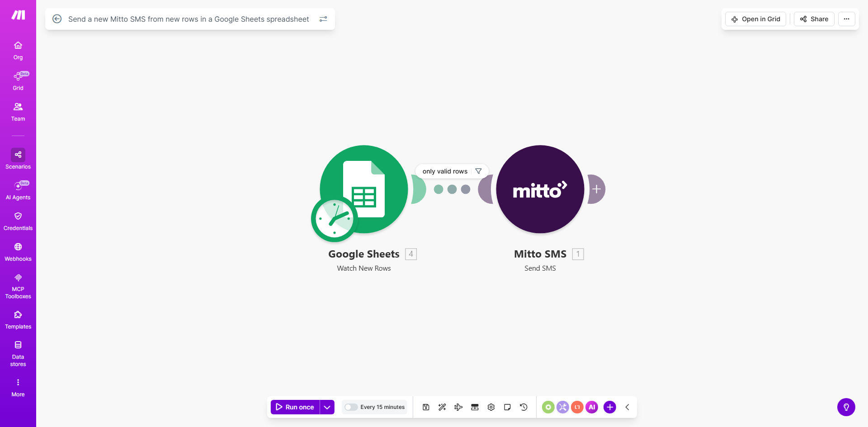Image resolution: width=868 pixels, height=427 pixels.
Task: Open the AI tools favorite icon
Action: [x=592, y=407]
